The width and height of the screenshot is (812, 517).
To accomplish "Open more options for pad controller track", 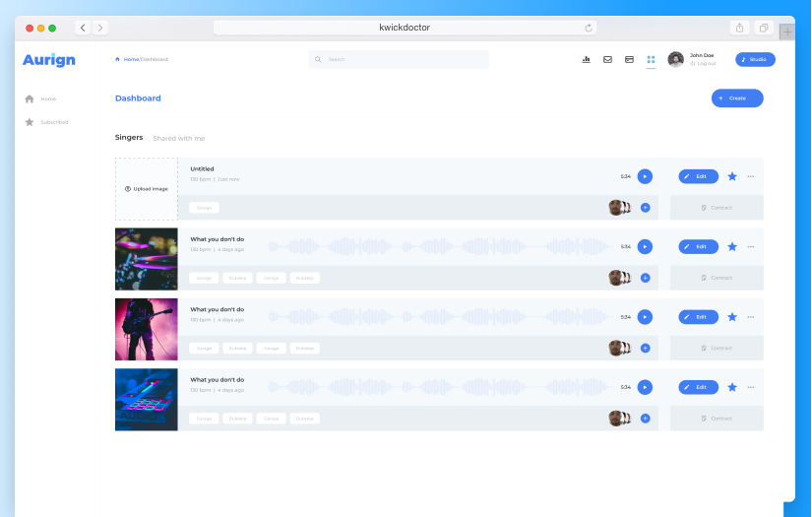I will [751, 387].
